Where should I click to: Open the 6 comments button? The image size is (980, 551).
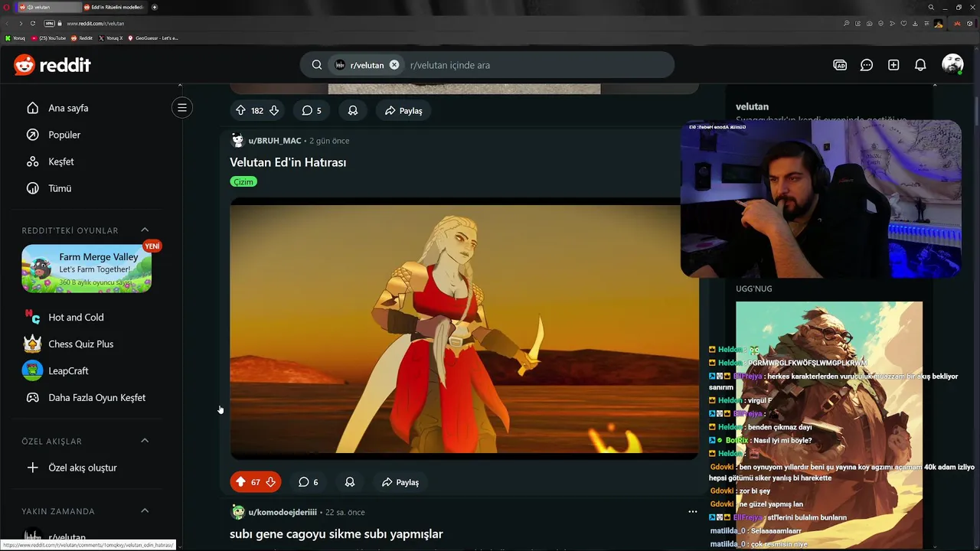click(x=309, y=482)
